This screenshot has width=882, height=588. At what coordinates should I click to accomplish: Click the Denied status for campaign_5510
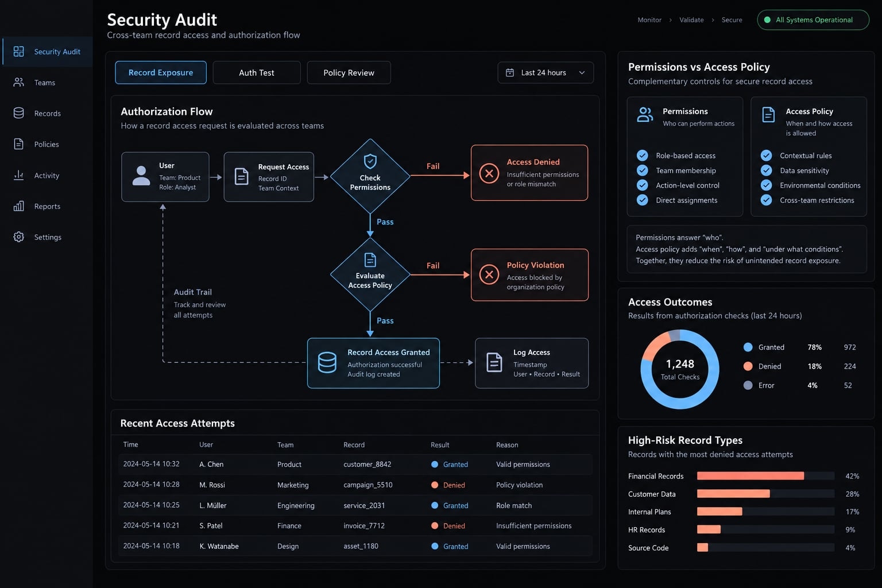pos(448,485)
